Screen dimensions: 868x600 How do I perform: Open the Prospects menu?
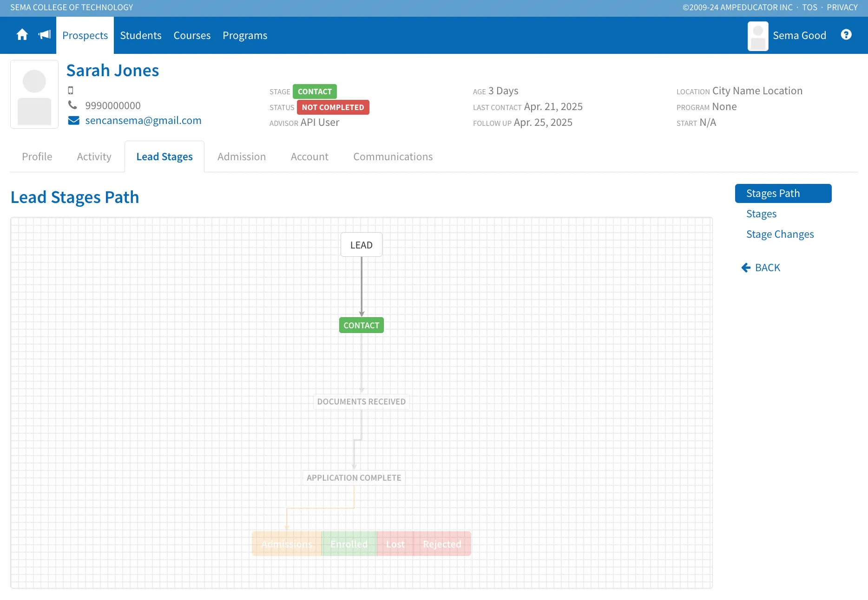point(85,35)
